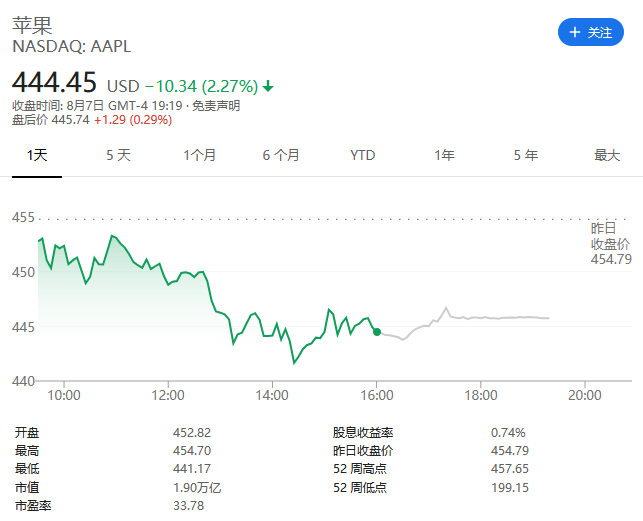This screenshot has height=521, width=643.
Task: Click the 昨日收盘价 454.79 chart label
Action: click(x=610, y=244)
